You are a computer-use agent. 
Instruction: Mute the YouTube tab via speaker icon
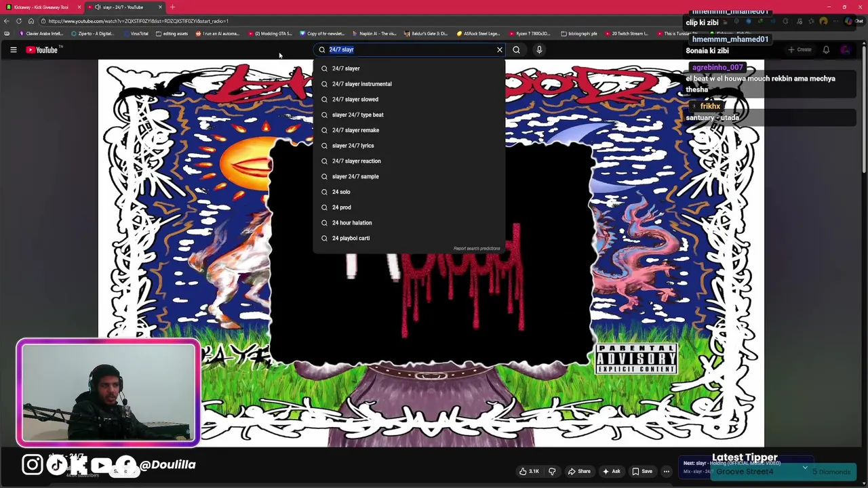click(x=98, y=7)
